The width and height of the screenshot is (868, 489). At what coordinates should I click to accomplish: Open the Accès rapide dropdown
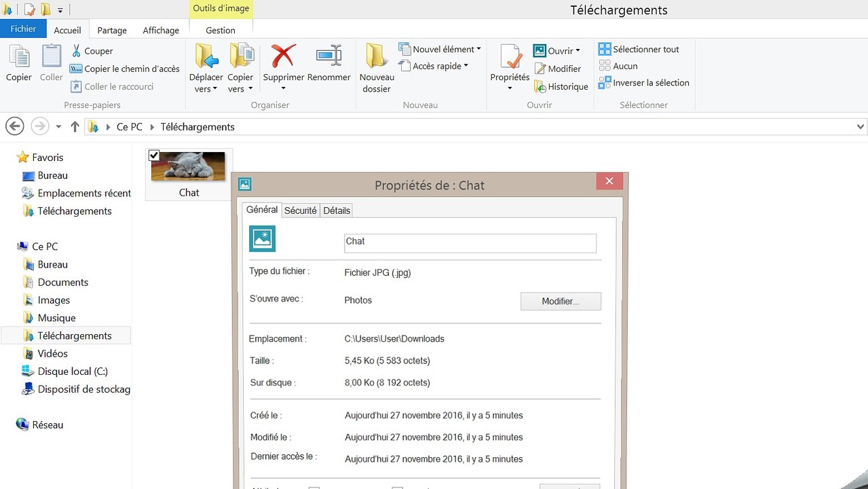pyautogui.click(x=434, y=66)
